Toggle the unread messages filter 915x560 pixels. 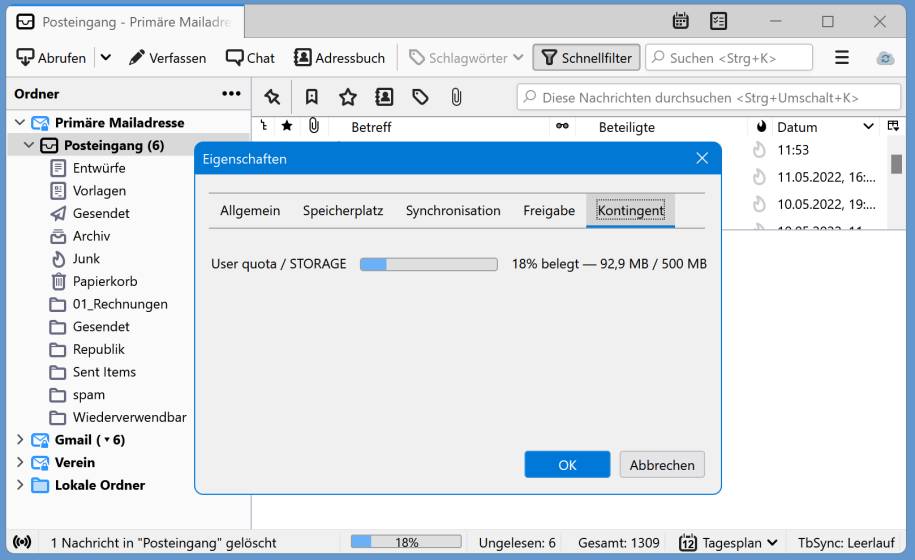311,97
